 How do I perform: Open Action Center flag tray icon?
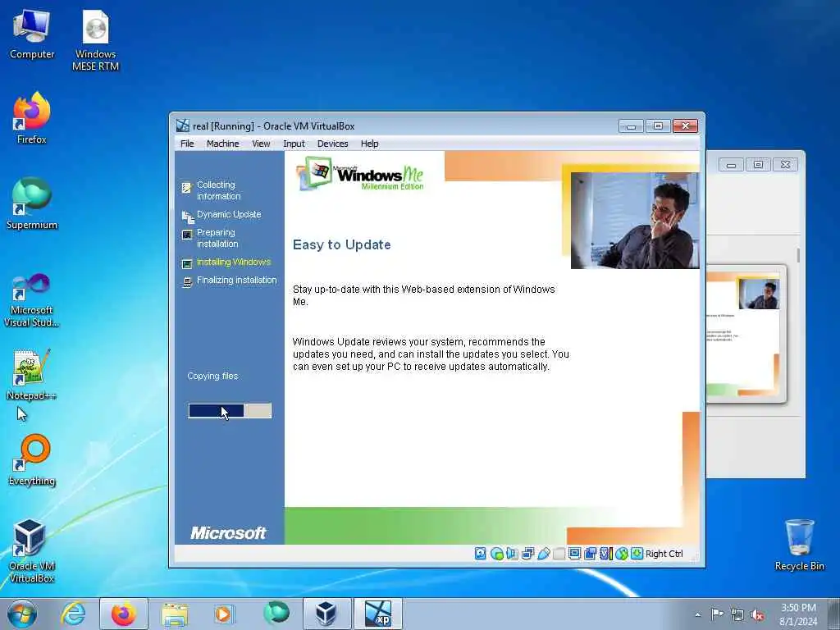(717, 614)
